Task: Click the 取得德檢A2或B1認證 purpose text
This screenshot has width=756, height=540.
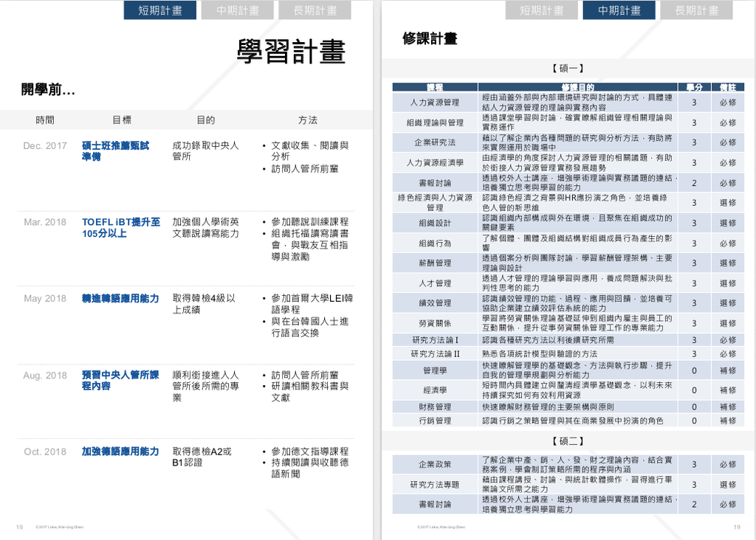Action: [x=202, y=457]
